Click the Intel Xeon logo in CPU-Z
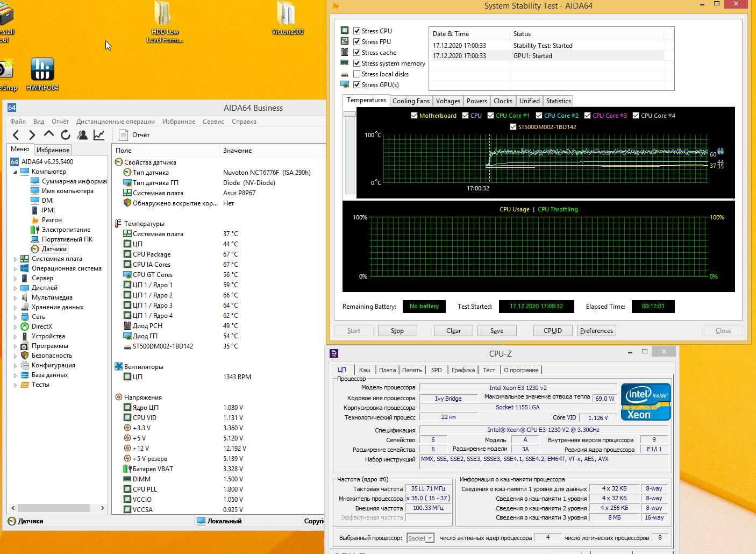756x554 pixels. (x=646, y=402)
